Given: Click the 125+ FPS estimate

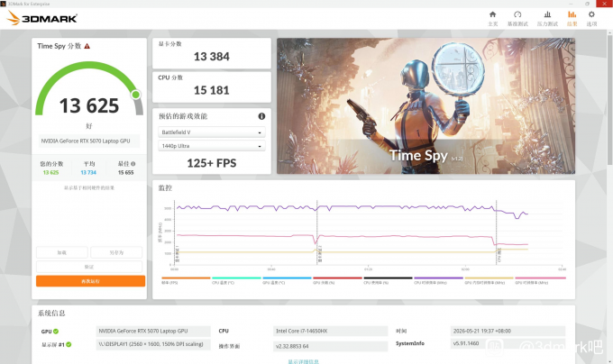Looking at the screenshot, I should pyautogui.click(x=212, y=163).
